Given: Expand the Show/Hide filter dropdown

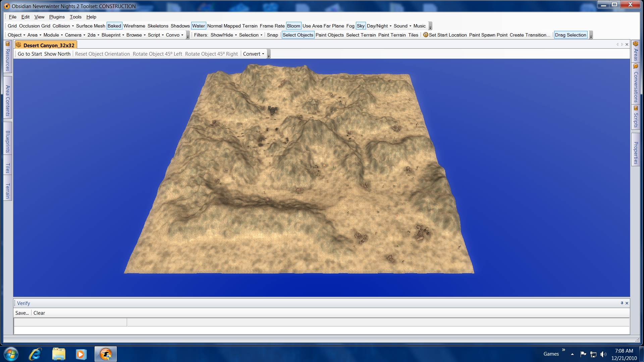Looking at the screenshot, I should point(223,35).
